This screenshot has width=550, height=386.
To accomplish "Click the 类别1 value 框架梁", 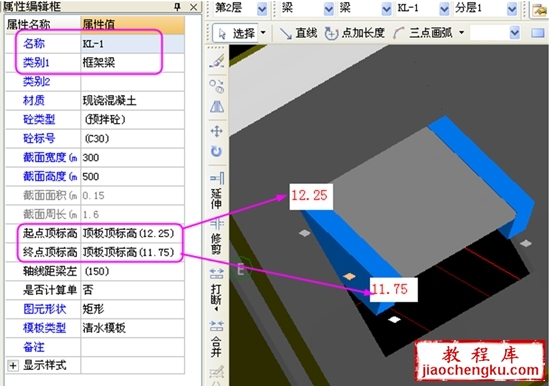I will pos(133,63).
